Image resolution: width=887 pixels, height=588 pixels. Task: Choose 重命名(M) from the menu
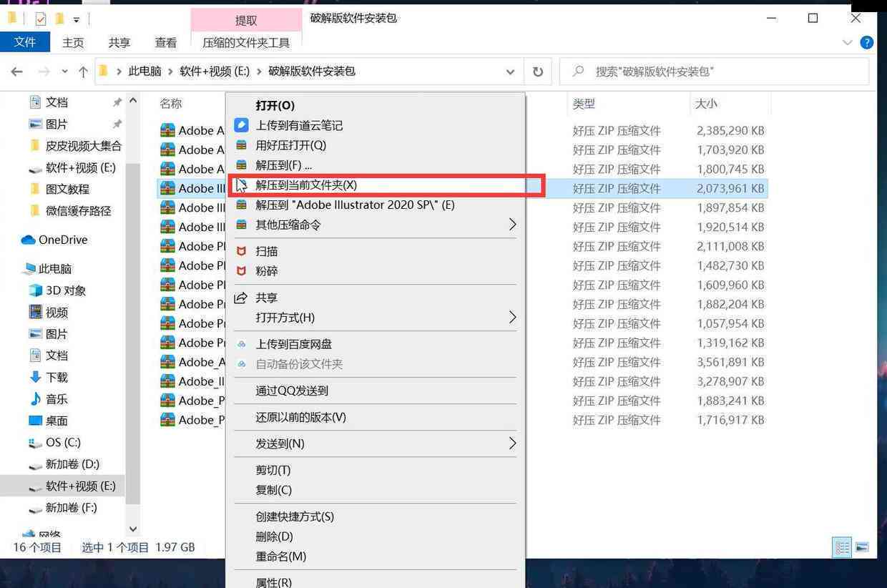(281, 557)
